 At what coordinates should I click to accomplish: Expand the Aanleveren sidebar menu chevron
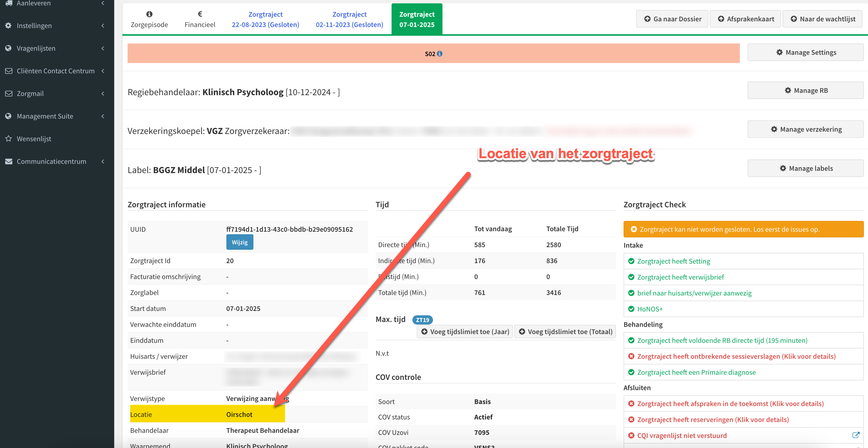click(102, 3)
